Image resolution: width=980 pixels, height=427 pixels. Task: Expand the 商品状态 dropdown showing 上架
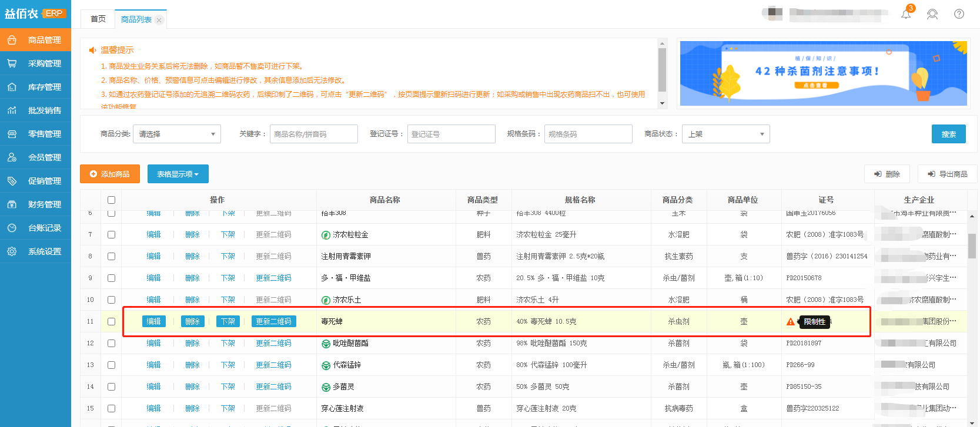pyautogui.click(x=725, y=134)
